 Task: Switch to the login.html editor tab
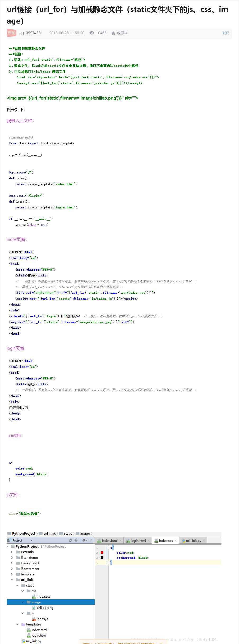[138, 540]
